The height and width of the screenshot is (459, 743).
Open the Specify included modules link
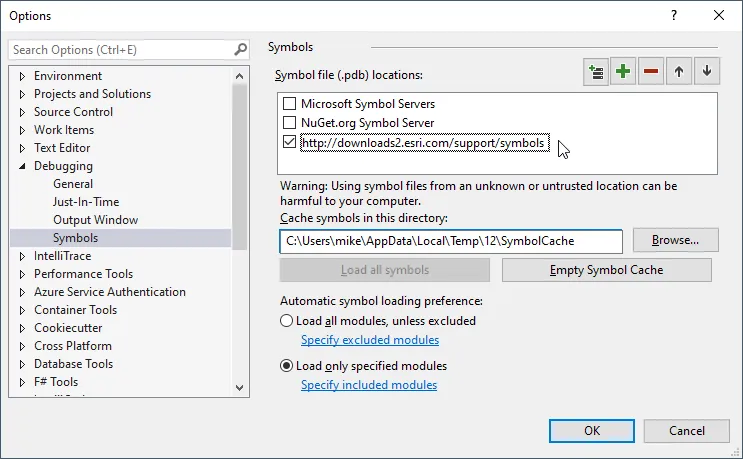coord(369,385)
